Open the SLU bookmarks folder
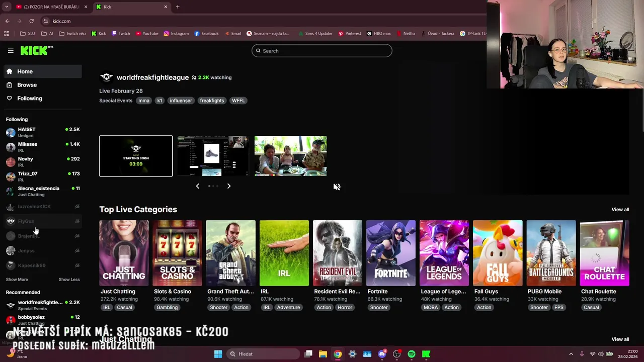644x362 pixels. pos(28,34)
